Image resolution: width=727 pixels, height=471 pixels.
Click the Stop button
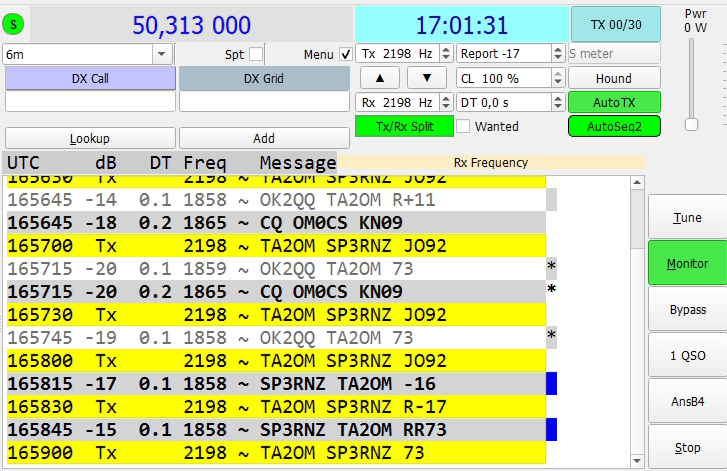(x=687, y=447)
